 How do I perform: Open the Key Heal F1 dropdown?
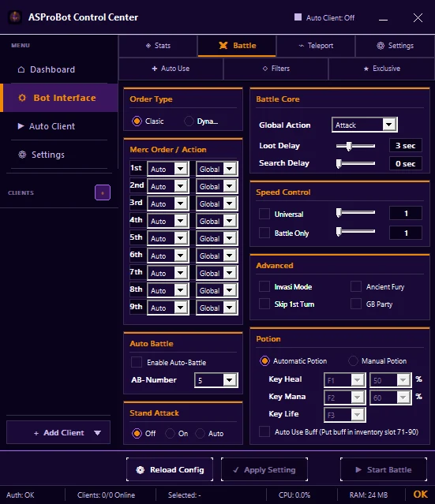click(x=344, y=380)
